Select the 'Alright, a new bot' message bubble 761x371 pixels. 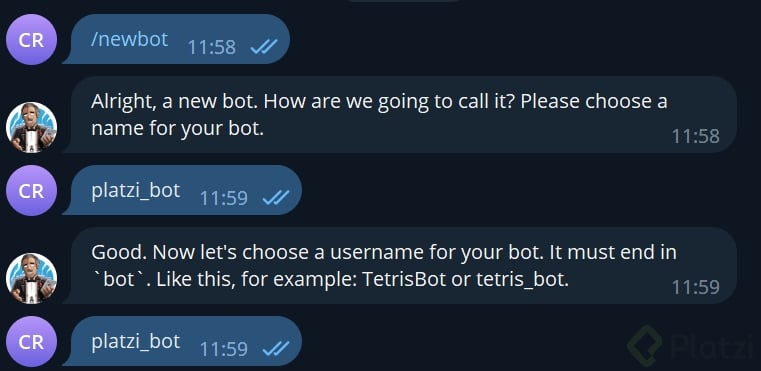coord(400,115)
